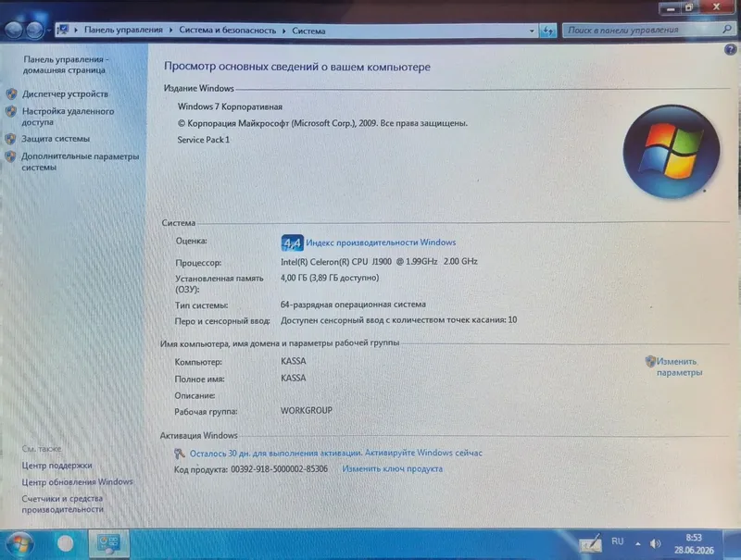Open the Help question mark icon
741x560 pixels.
click(x=730, y=50)
